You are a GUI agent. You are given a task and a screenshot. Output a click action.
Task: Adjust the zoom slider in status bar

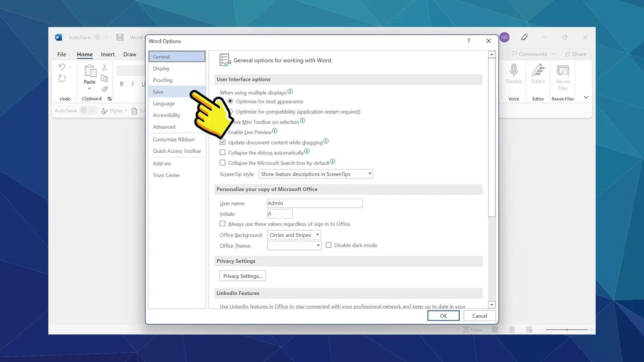click(x=567, y=329)
